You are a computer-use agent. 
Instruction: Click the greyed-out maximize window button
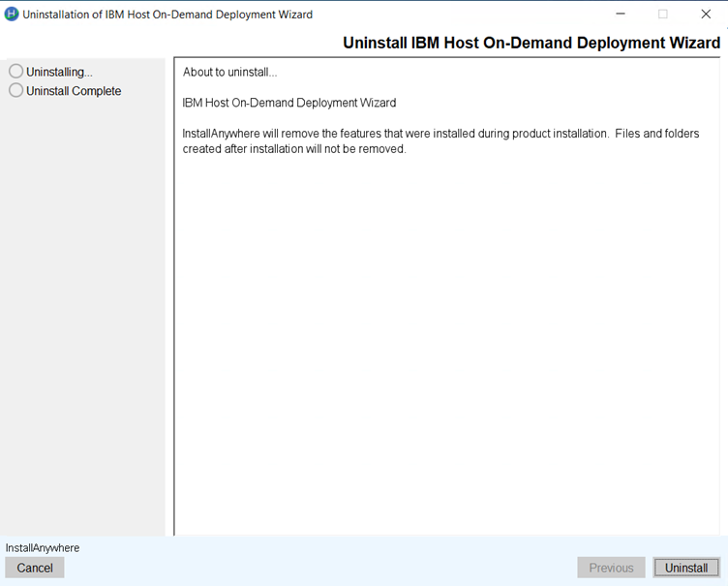click(663, 15)
